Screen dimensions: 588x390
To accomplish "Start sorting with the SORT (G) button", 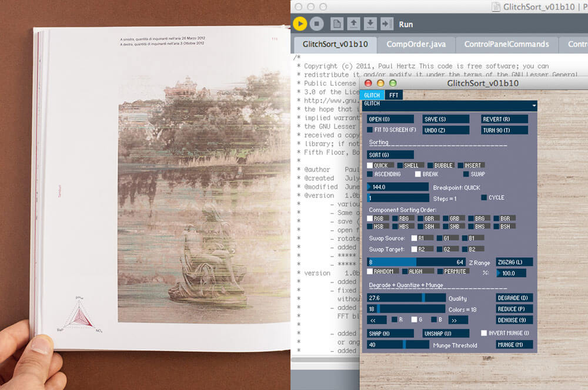I will pos(390,154).
